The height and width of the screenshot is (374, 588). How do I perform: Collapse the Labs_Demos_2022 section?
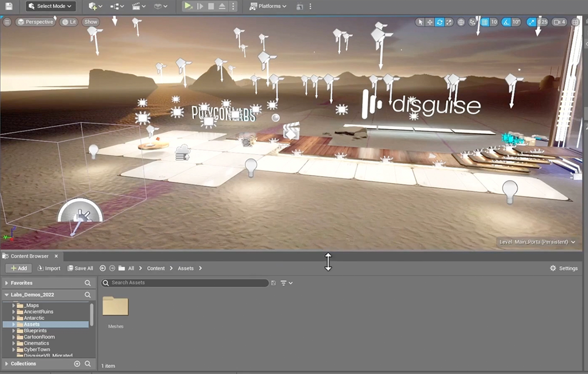7,295
